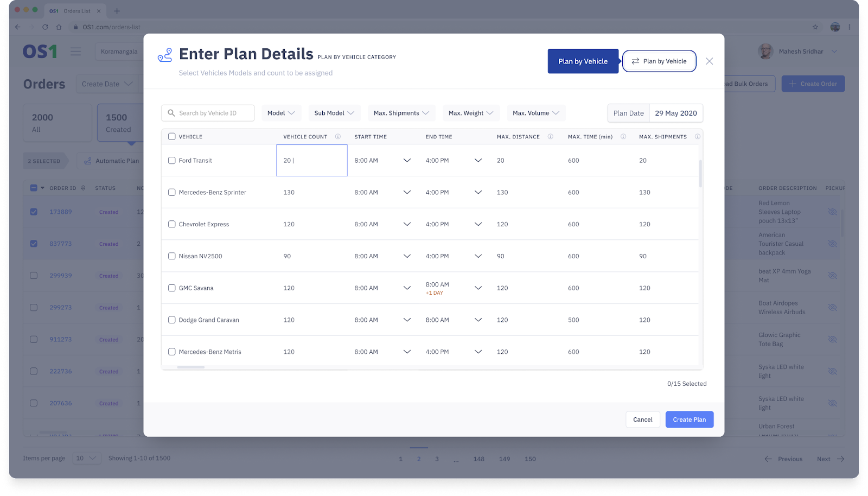Select the filled blue Plan by Vehicle tab

(583, 61)
